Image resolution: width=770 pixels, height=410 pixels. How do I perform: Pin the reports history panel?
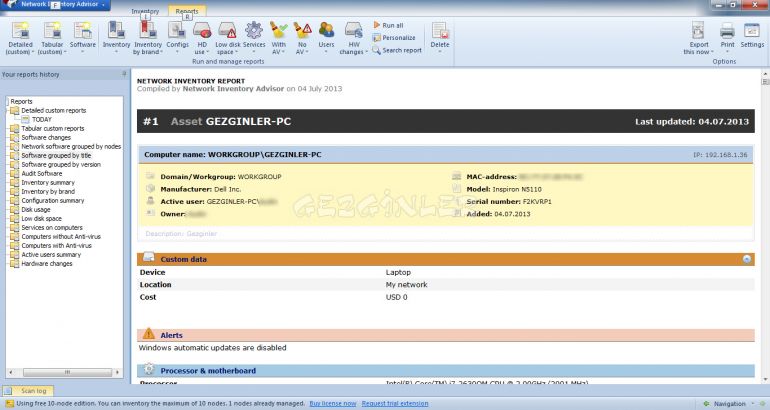point(124,74)
